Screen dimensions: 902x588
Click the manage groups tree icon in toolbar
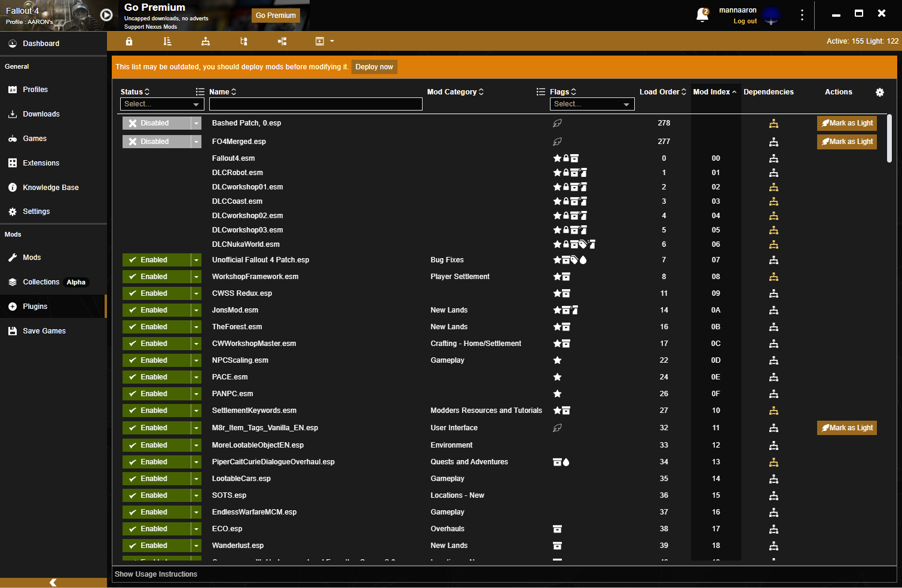click(244, 41)
